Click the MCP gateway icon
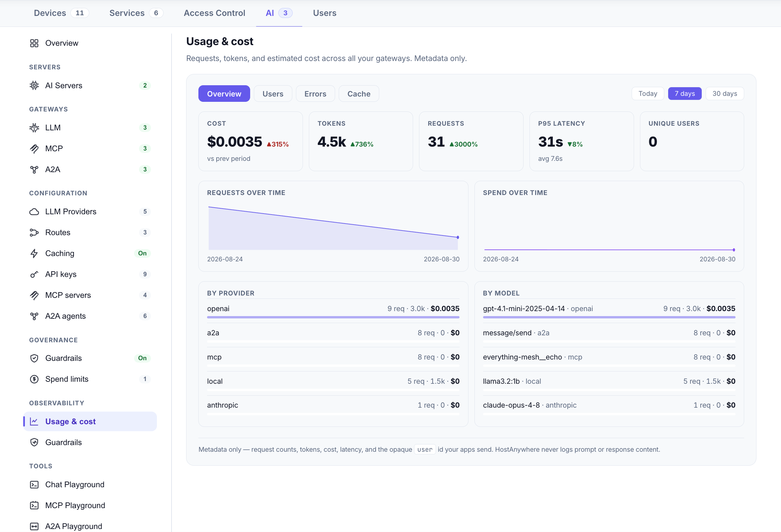 34,149
